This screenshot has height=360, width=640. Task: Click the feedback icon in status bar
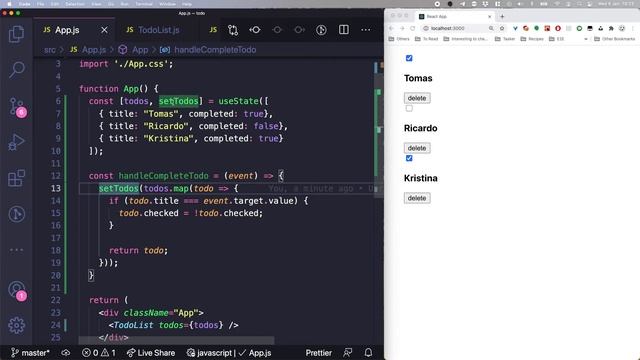point(348,353)
